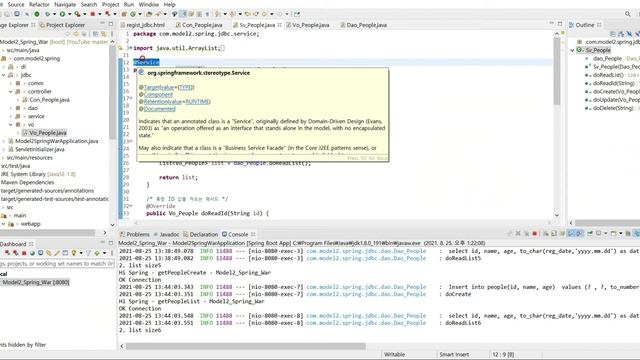
Task: Click the red Terminate square in main toolbar
Action: pos(93,14)
